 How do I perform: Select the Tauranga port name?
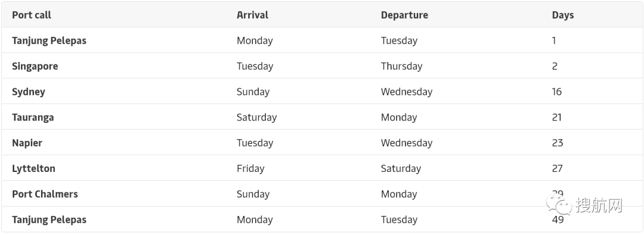click(33, 117)
